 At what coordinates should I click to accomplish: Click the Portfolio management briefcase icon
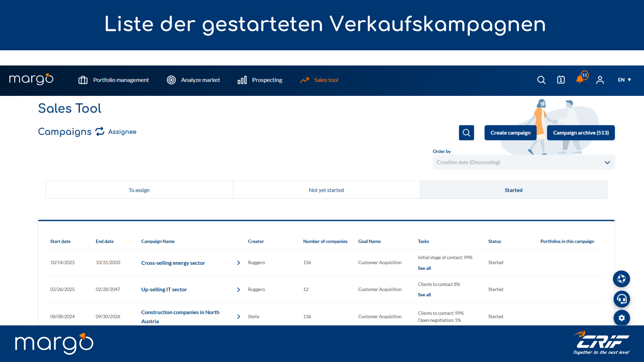tap(83, 80)
